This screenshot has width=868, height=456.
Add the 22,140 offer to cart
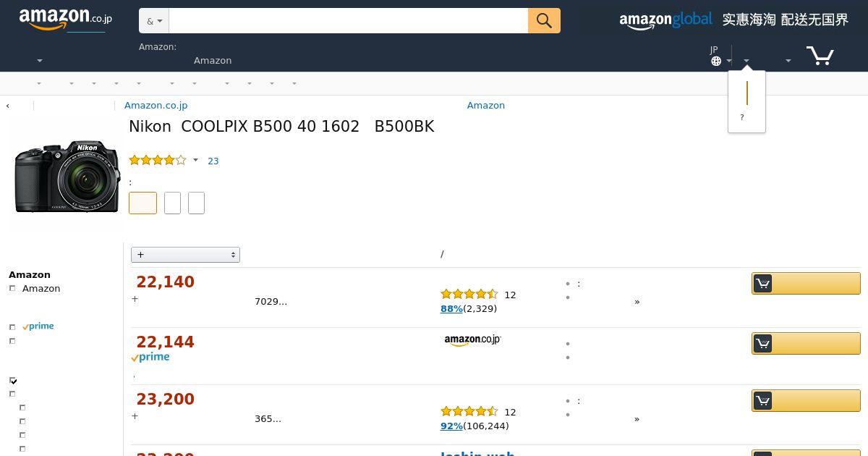pyautogui.click(x=806, y=283)
